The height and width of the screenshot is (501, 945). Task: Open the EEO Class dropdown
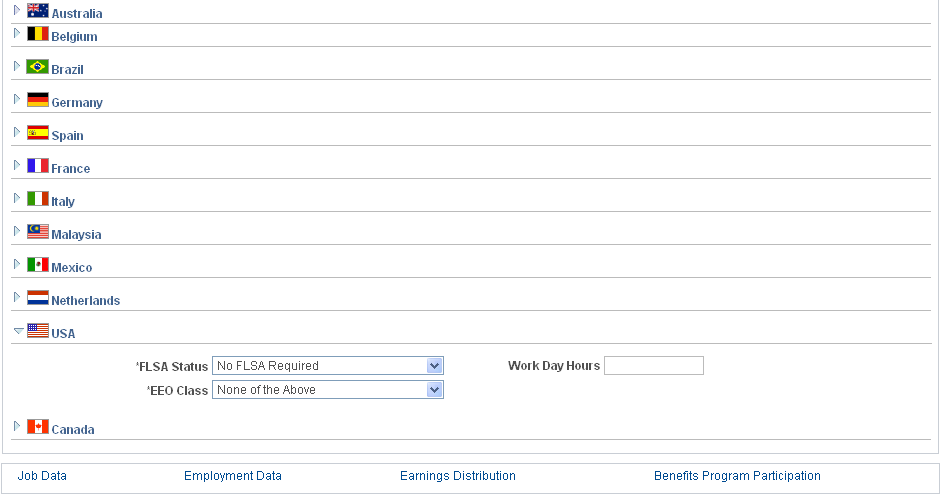328,390
